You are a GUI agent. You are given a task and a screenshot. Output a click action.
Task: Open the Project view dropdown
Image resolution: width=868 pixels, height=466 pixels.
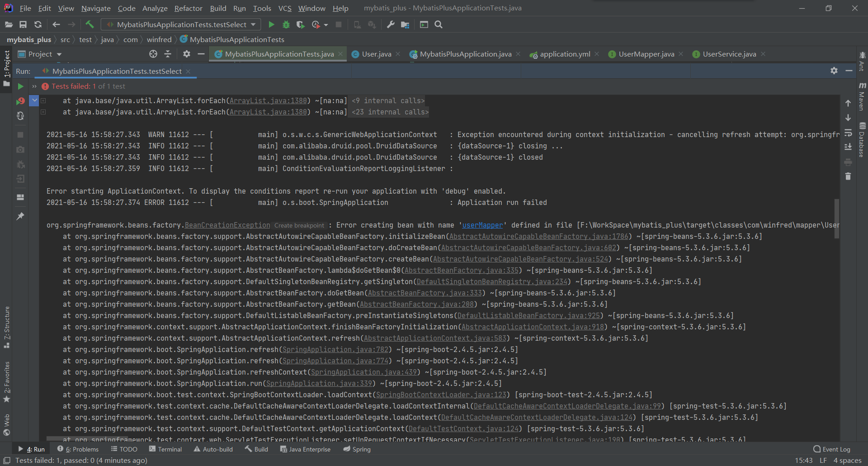tap(59, 54)
